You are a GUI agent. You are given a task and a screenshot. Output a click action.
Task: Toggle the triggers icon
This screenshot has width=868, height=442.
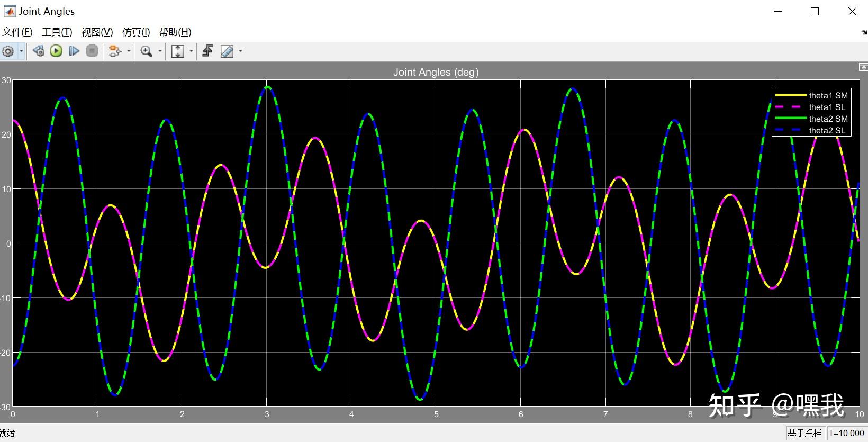208,51
